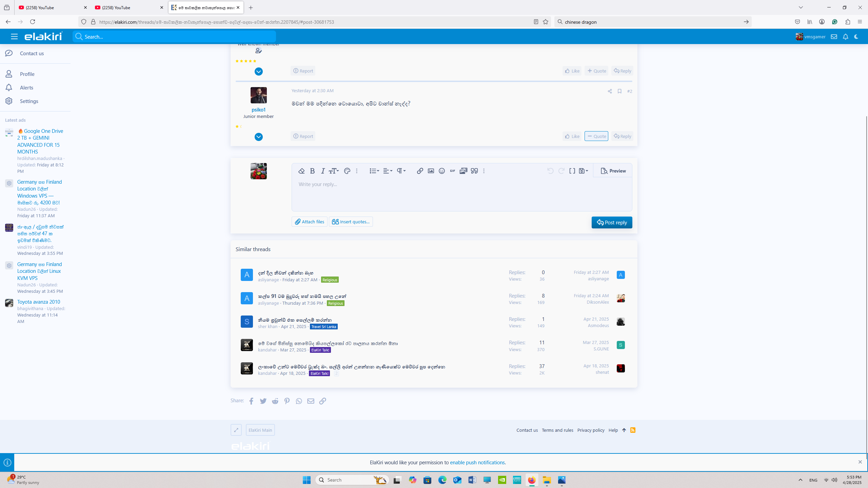The image size is (868, 488).
Task: Click enable push notifications link
Action: click(477, 462)
